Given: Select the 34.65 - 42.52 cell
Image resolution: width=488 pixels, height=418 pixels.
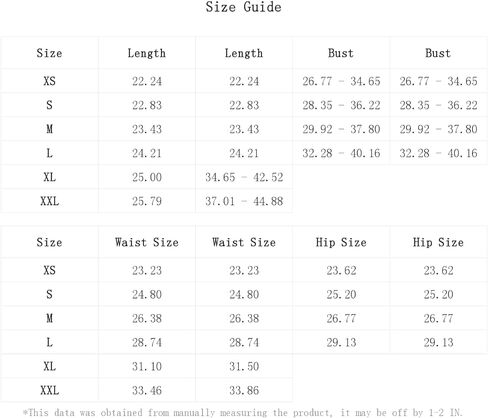Looking at the screenshot, I should click(x=244, y=177).
